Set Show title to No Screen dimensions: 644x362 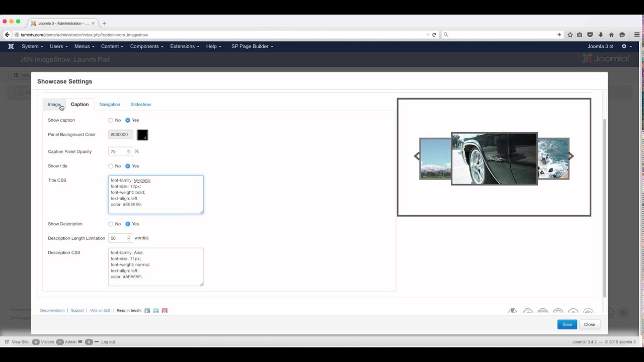click(111, 166)
